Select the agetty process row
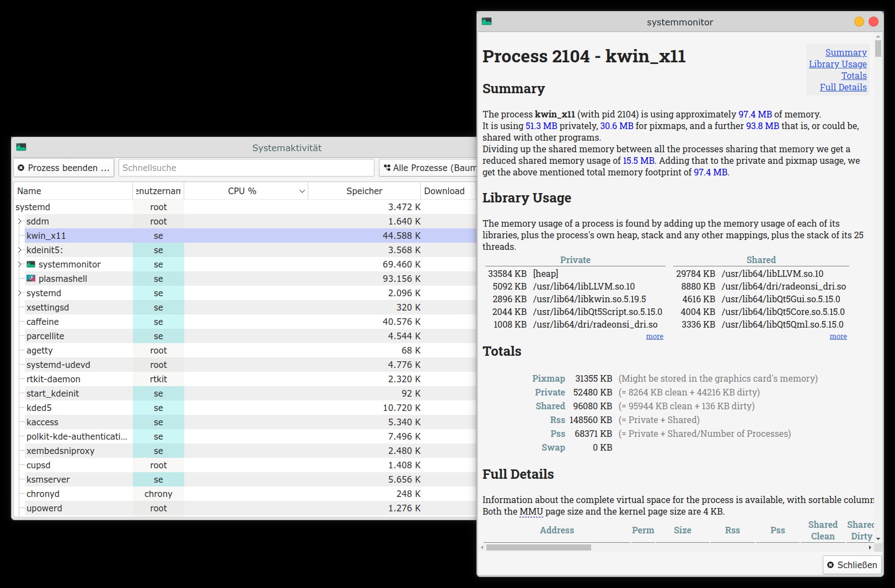 [244, 350]
